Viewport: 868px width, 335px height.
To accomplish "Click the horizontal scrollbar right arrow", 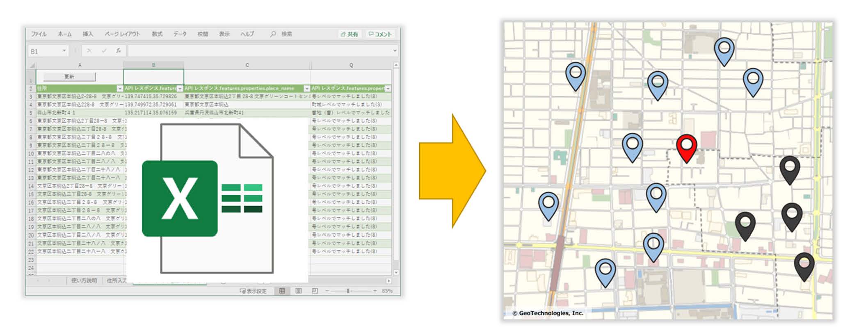I will 388,281.
